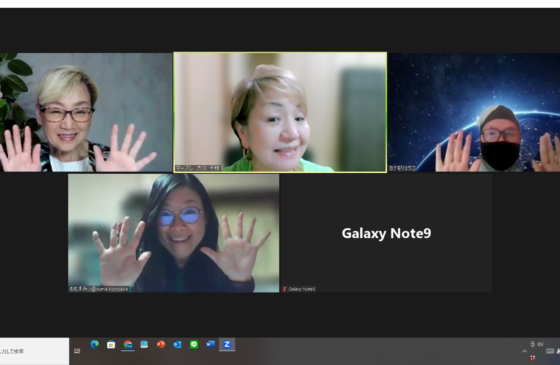The image size is (560, 365).
Task: Click the muted microphone icon on Galaxy Note9
Action: pos(285,289)
